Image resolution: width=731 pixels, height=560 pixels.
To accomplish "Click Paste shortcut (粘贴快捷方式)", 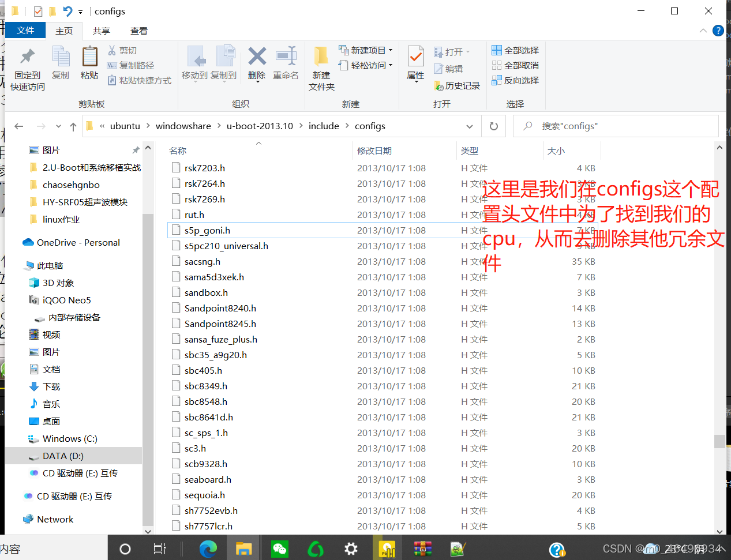I will click(140, 81).
